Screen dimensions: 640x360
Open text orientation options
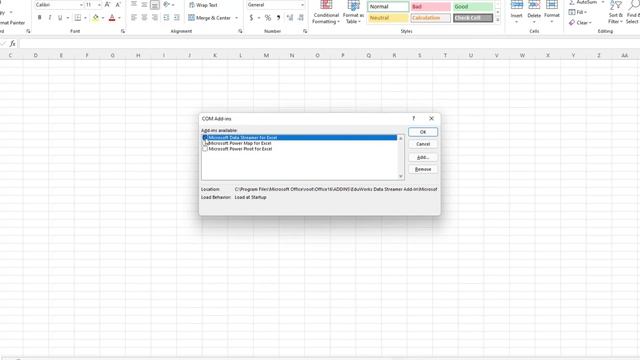click(168, 5)
